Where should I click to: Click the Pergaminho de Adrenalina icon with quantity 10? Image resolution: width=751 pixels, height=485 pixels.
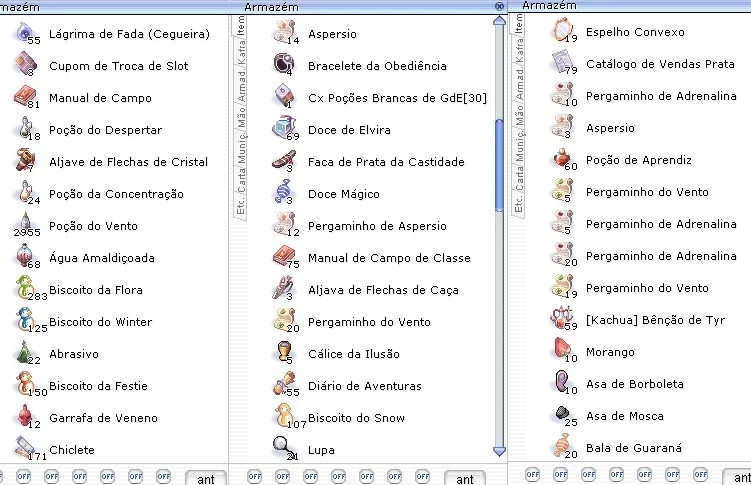(x=562, y=94)
